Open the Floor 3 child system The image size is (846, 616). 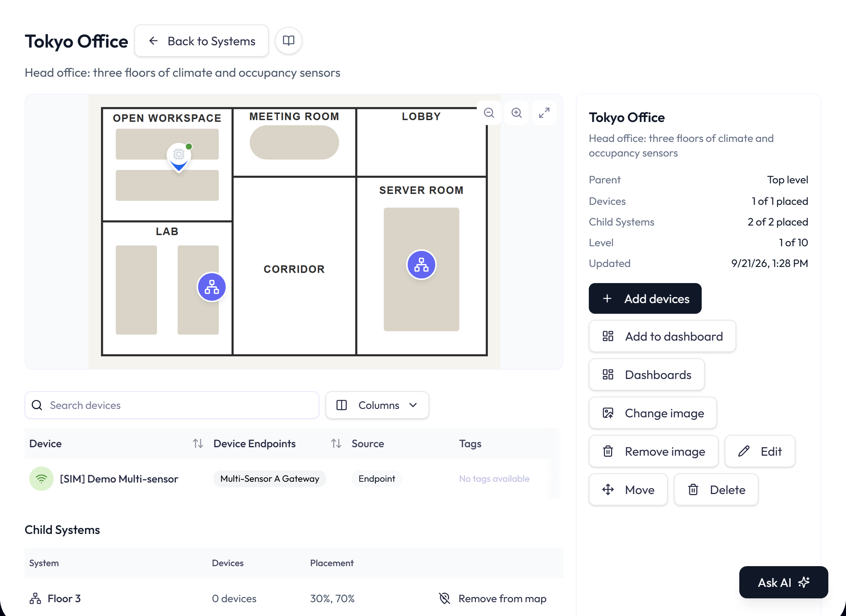[64, 598]
